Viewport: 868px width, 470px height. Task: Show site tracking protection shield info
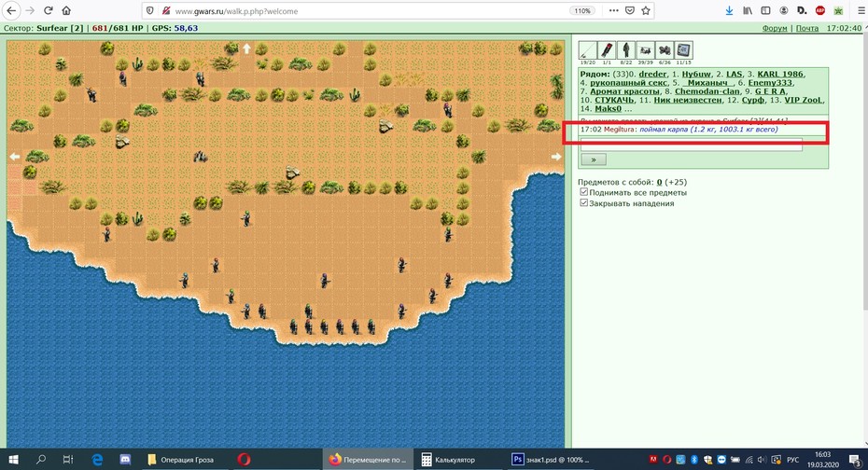click(x=149, y=10)
